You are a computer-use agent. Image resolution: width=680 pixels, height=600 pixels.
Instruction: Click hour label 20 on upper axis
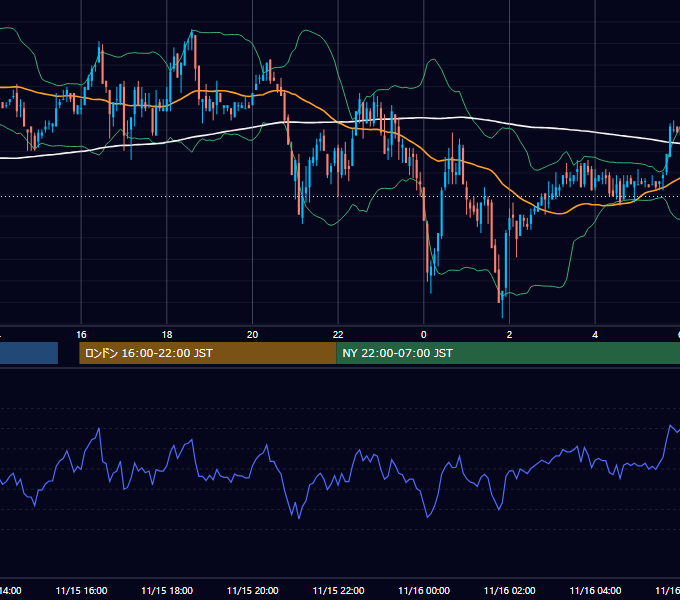click(x=252, y=335)
